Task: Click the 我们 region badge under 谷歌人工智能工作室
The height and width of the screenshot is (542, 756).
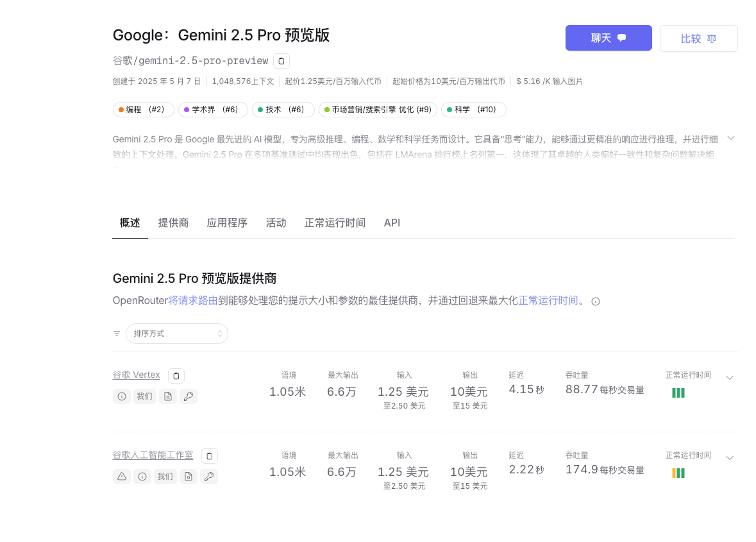Action: point(165,477)
